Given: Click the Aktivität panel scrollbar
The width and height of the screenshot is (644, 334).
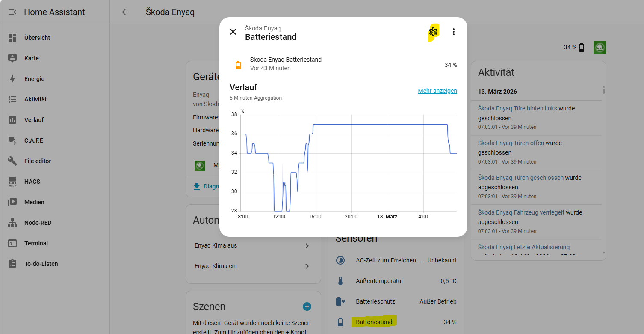Looking at the screenshot, I should click(604, 171).
